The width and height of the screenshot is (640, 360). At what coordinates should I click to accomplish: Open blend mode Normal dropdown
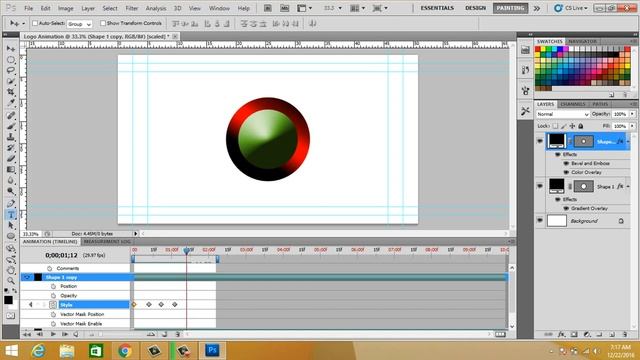pyautogui.click(x=562, y=114)
